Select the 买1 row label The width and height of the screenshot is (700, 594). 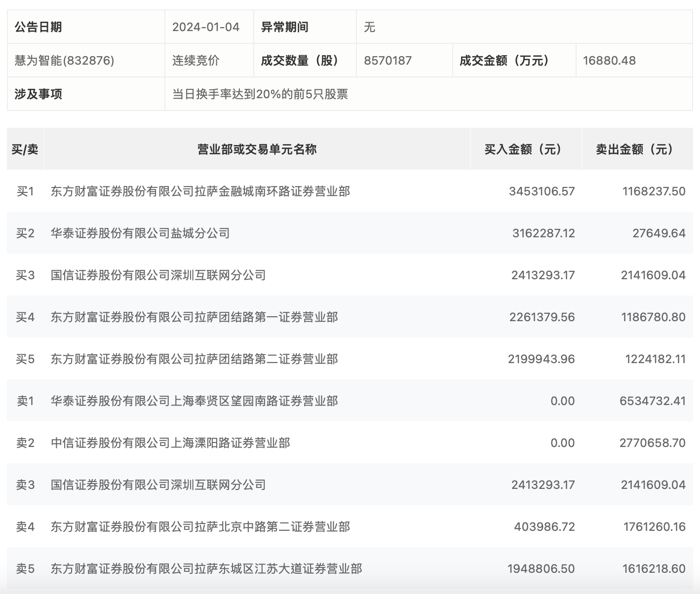point(25,191)
